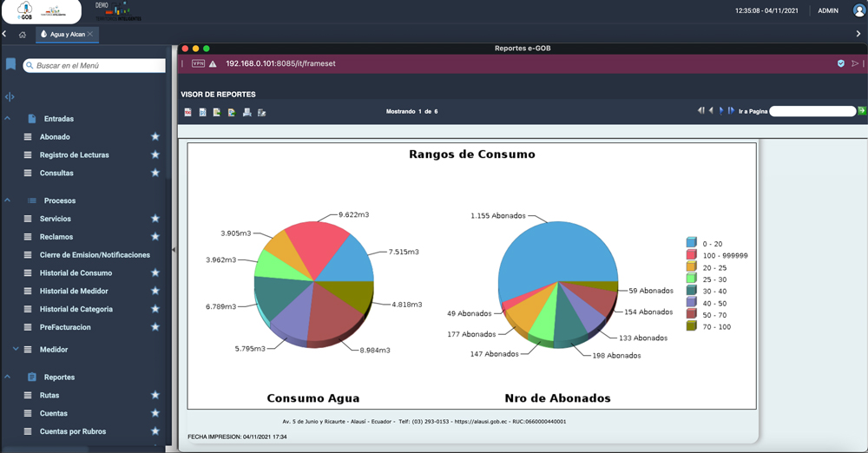Jump to last report page arrow
This screenshot has width=868, height=453.
coord(731,111)
